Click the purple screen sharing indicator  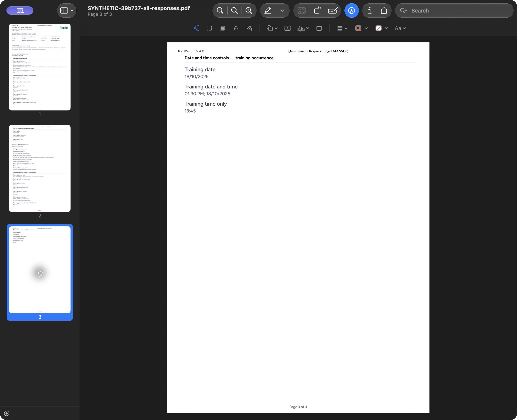(x=20, y=10)
